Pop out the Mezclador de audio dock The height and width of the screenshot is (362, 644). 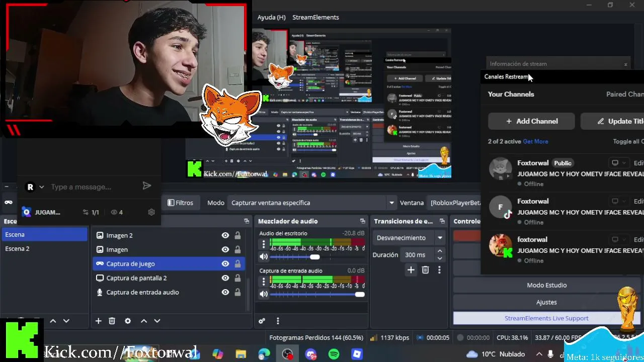(362, 221)
